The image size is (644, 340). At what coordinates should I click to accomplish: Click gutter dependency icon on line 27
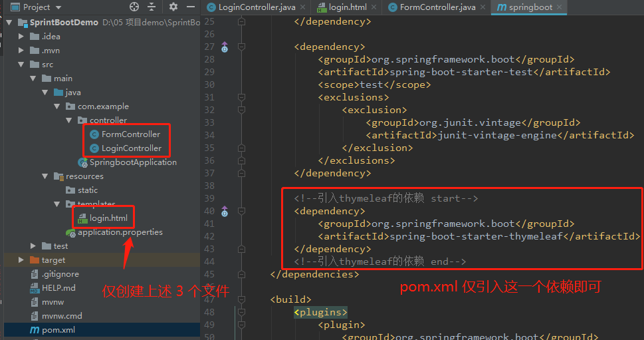225,47
